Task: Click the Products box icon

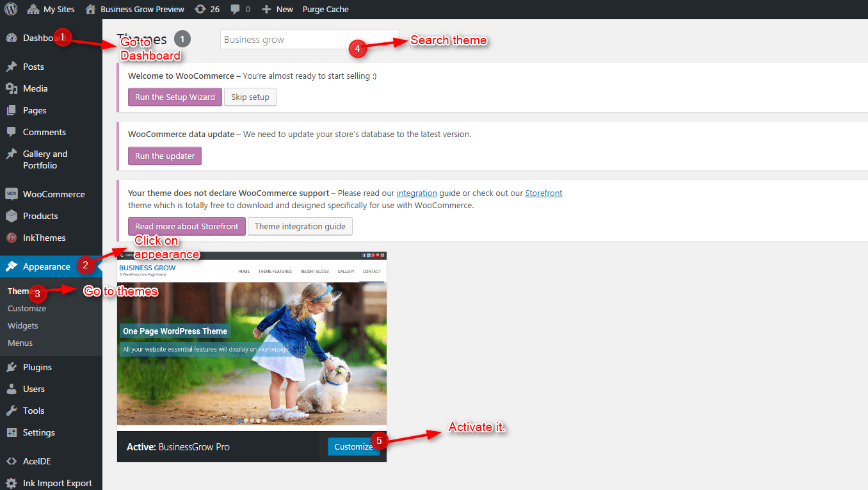Action: (12, 216)
